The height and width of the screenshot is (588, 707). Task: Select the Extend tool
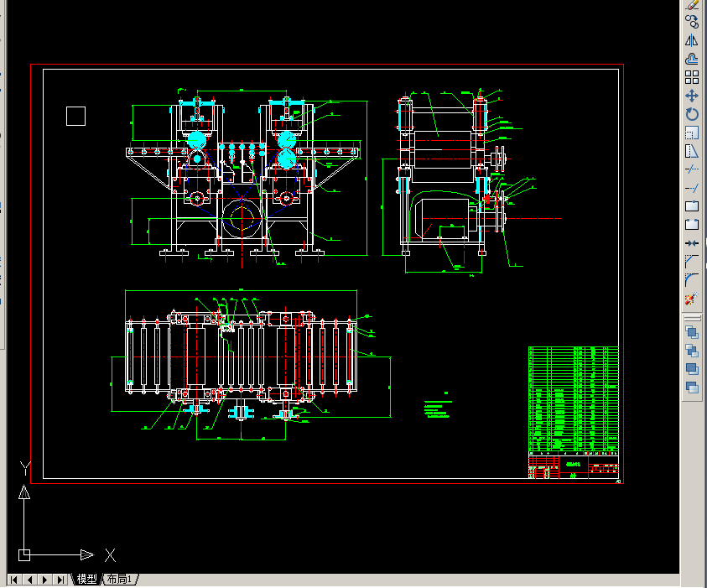tap(692, 188)
